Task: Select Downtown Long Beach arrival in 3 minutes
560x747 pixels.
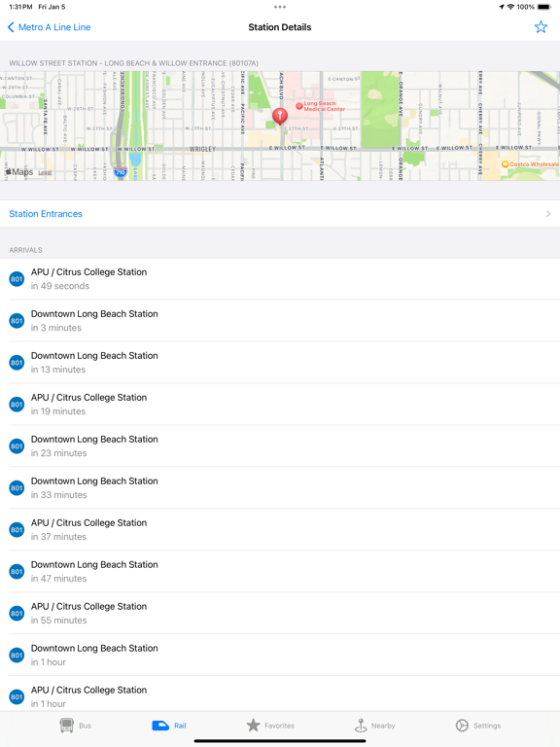Action: click(280, 321)
